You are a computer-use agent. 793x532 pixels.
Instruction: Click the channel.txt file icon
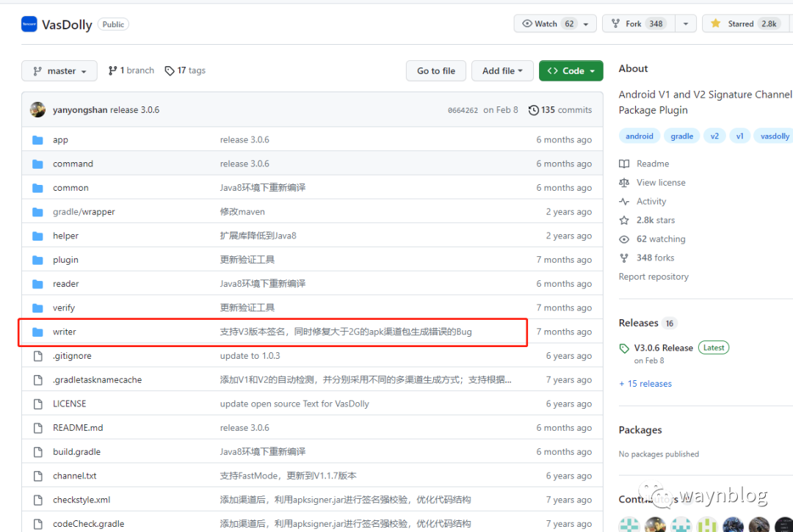coord(38,476)
